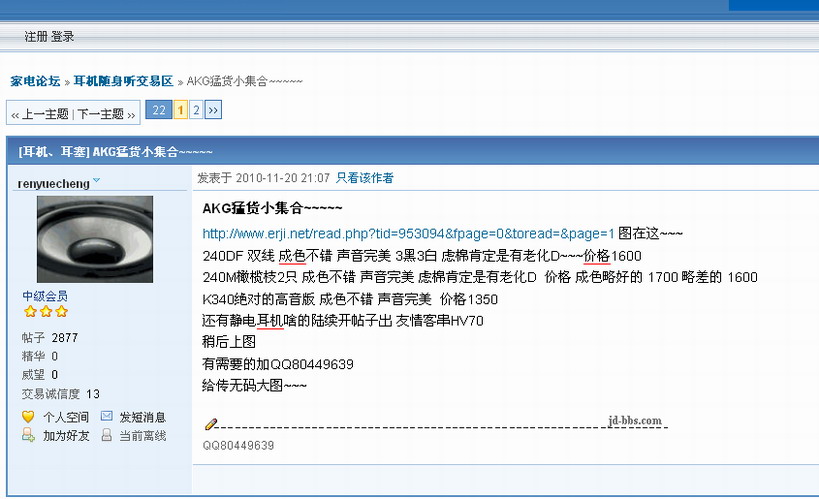
Task: Click 加为好友 add friend link
Action: 66,436
